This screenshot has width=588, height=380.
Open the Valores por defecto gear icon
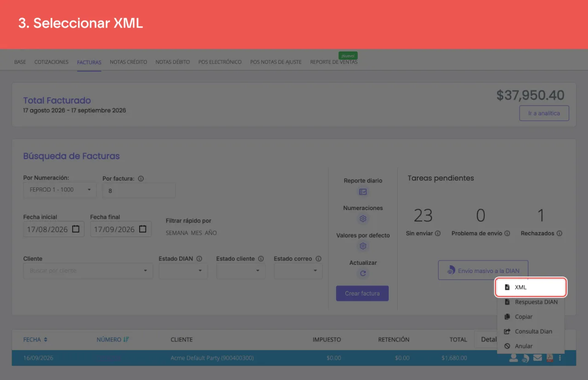click(363, 246)
